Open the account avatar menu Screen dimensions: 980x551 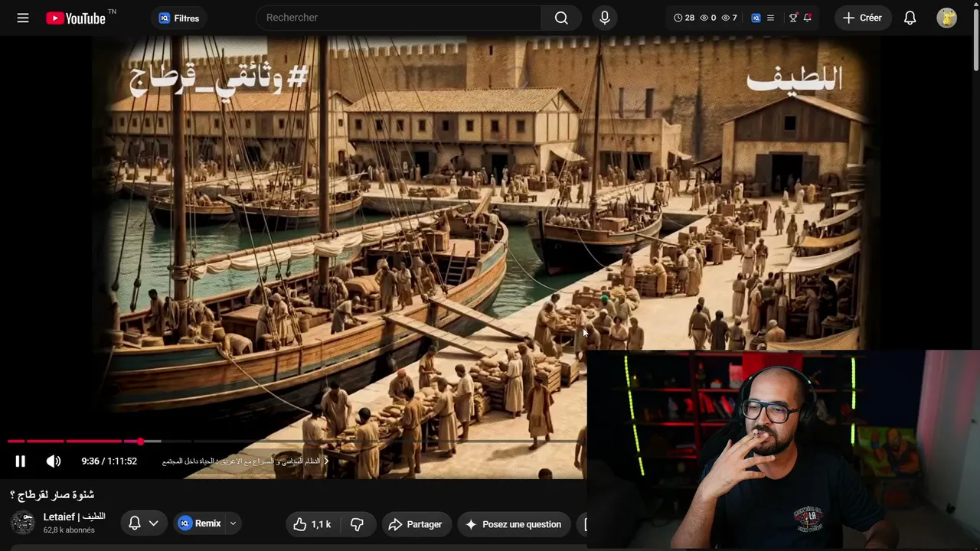[x=947, y=18]
